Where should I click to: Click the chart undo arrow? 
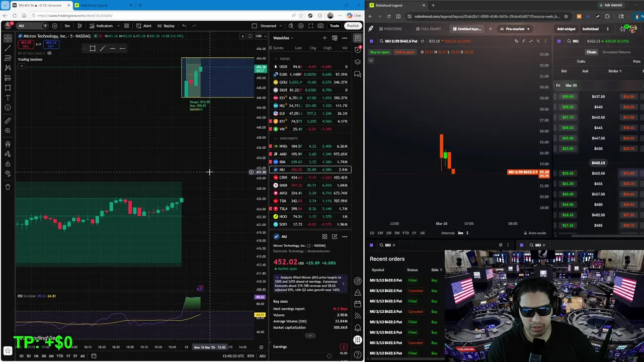pos(184,26)
